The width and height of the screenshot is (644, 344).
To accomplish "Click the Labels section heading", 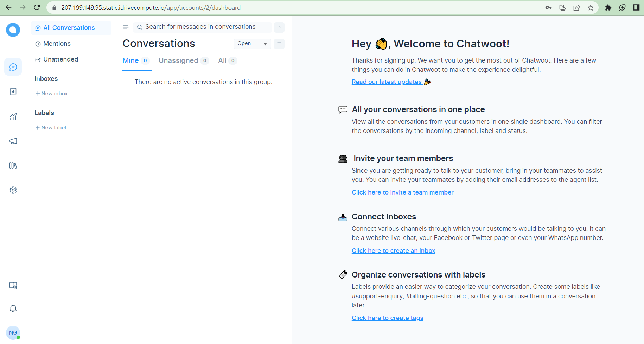I will click(x=44, y=113).
